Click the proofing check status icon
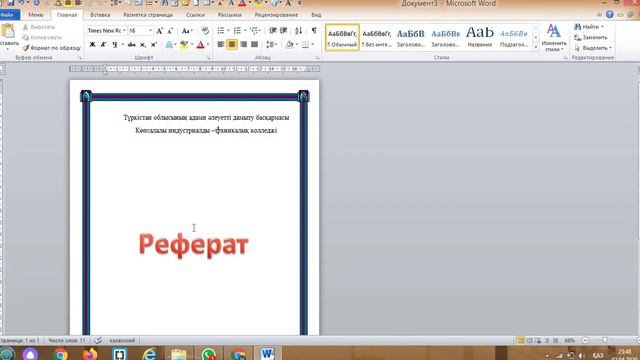Viewport: 640px width, 360px height. pos(98,340)
